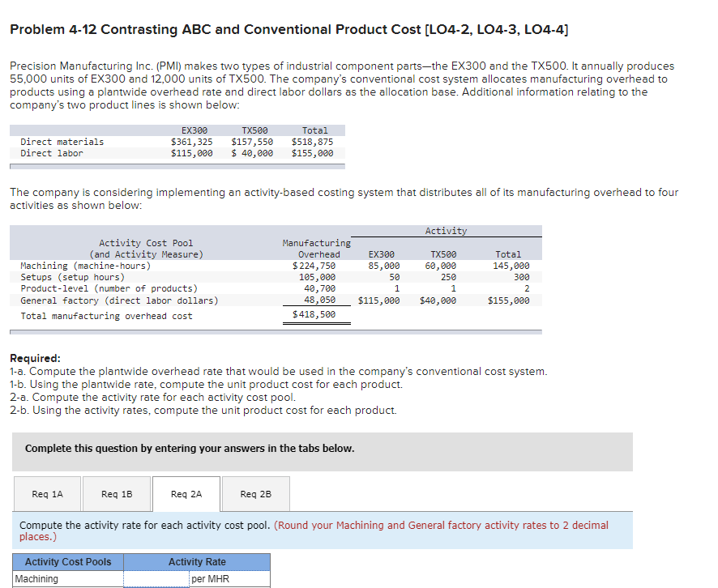This screenshot has width=718, height=588.
Task: Switch to the Req 1A tab
Action: [x=47, y=493]
